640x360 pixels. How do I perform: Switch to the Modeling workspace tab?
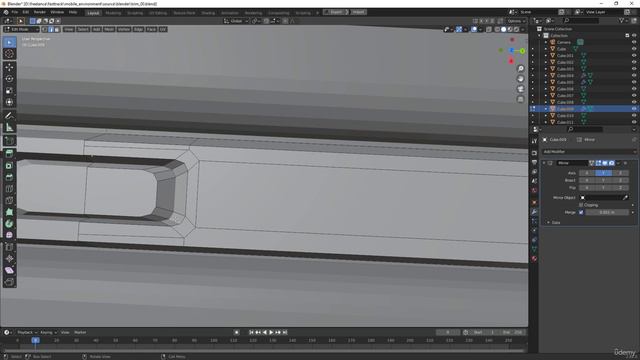pyautogui.click(x=113, y=13)
